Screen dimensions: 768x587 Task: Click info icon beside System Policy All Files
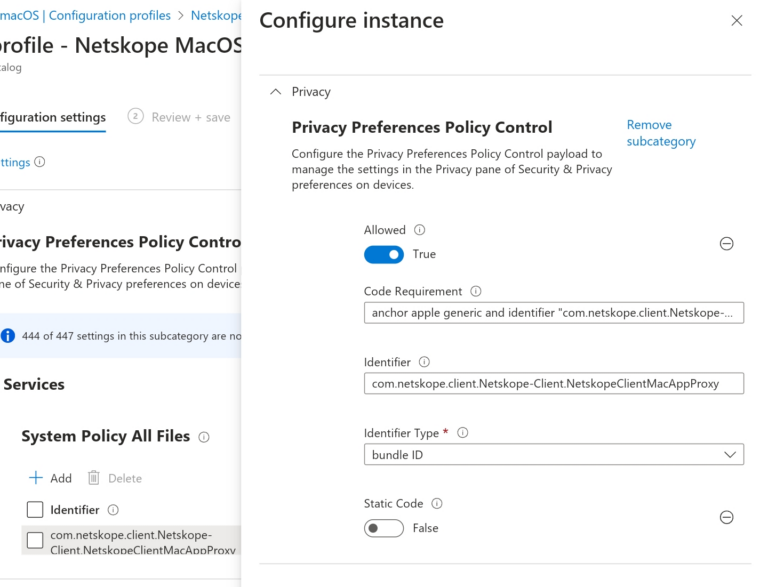coord(204,437)
